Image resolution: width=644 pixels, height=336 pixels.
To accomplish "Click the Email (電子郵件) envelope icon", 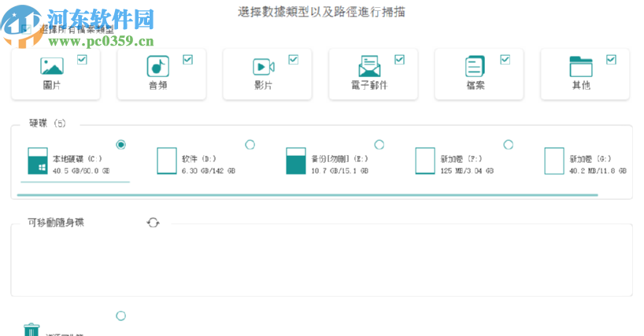I will pyautogui.click(x=369, y=66).
